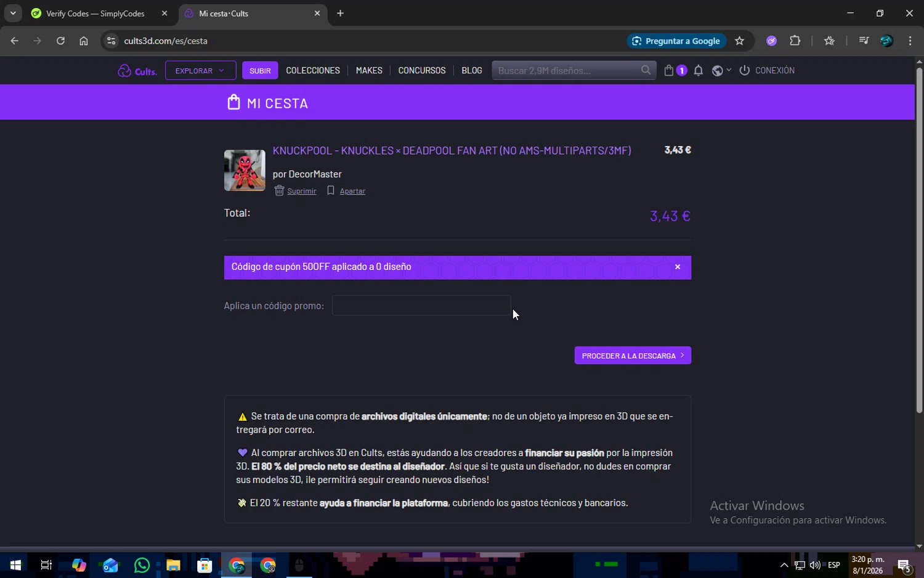Screen dimensions: 924x578
Task: Click the Cults logo in header
Action: point(137,71)
